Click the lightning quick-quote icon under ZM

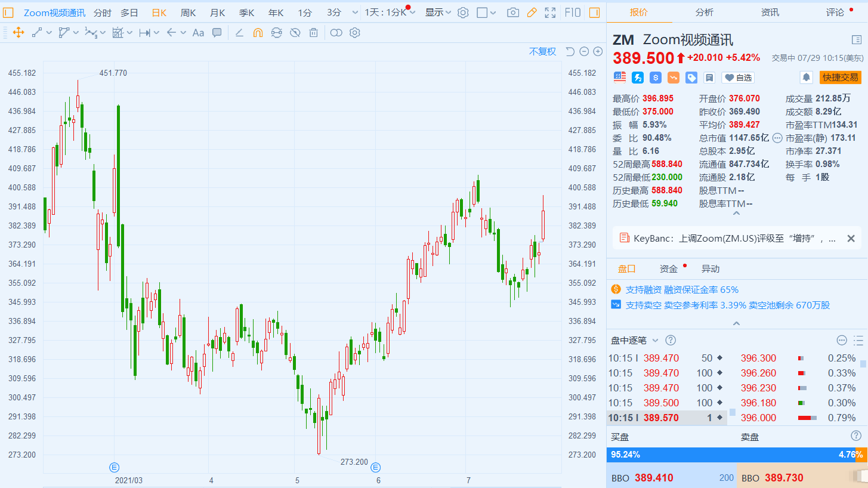(638, 78)
